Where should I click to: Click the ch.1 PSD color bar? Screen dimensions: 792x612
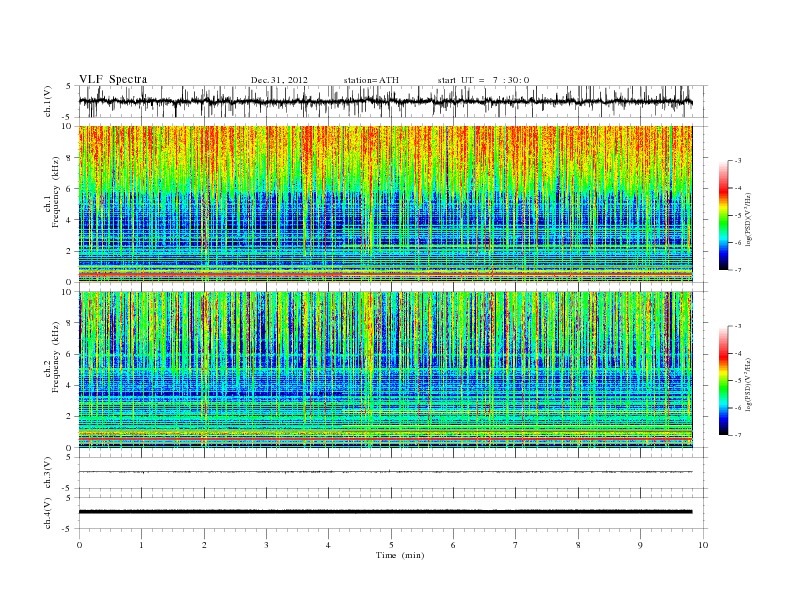tap(724, 215)
